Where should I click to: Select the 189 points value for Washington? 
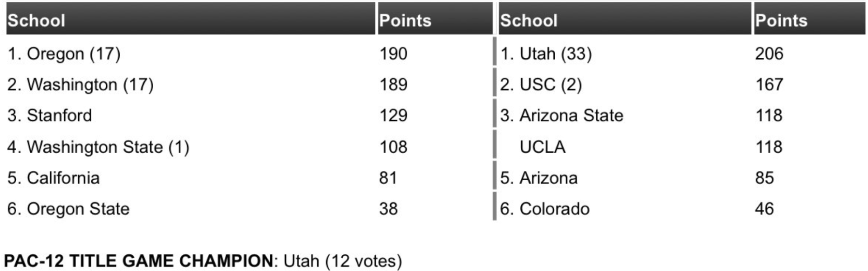point(393,84)
